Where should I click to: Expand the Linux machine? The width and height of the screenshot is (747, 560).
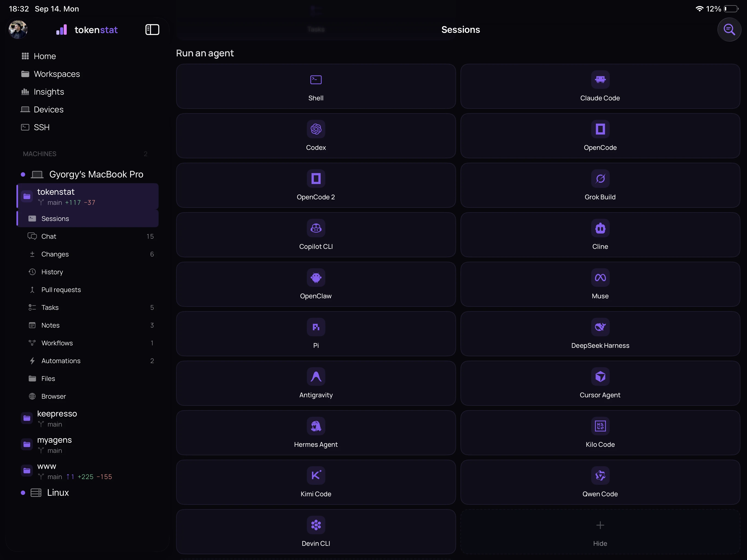pos(87,493)
